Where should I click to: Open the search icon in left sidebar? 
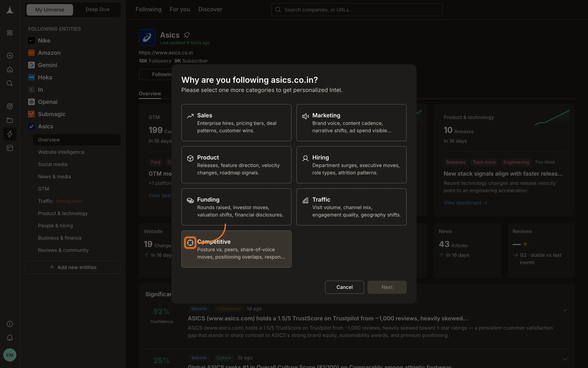point(10,83)
